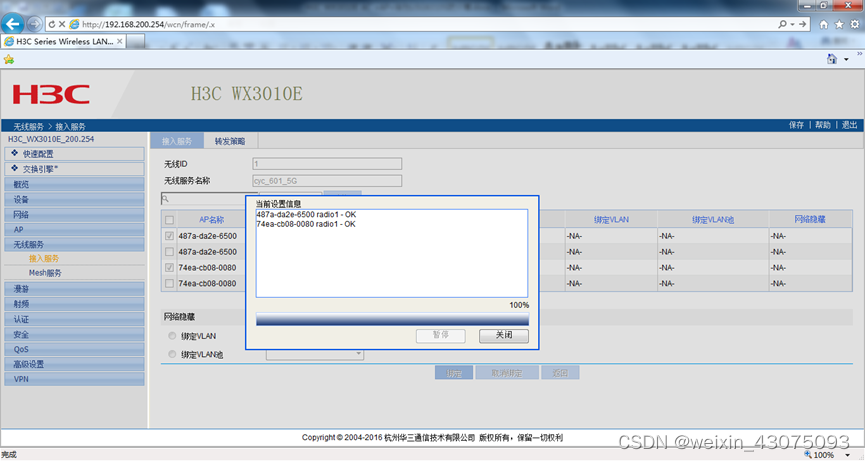Viewport: 865px width, 461px height.
Task: Refresh page via reload icon
Action: pyautogui.click(x=52, y=24)
